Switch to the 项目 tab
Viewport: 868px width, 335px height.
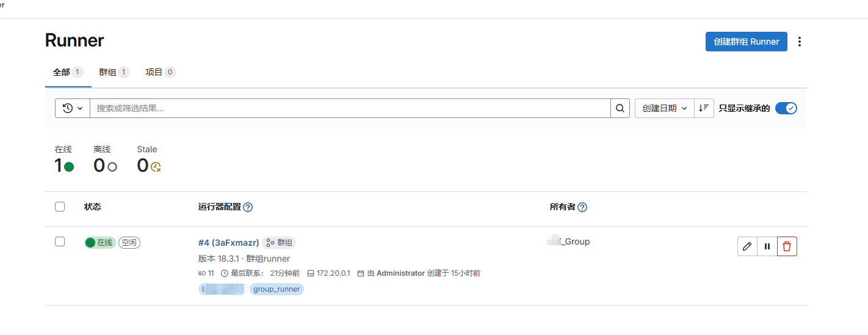click(x=161, y=72)
